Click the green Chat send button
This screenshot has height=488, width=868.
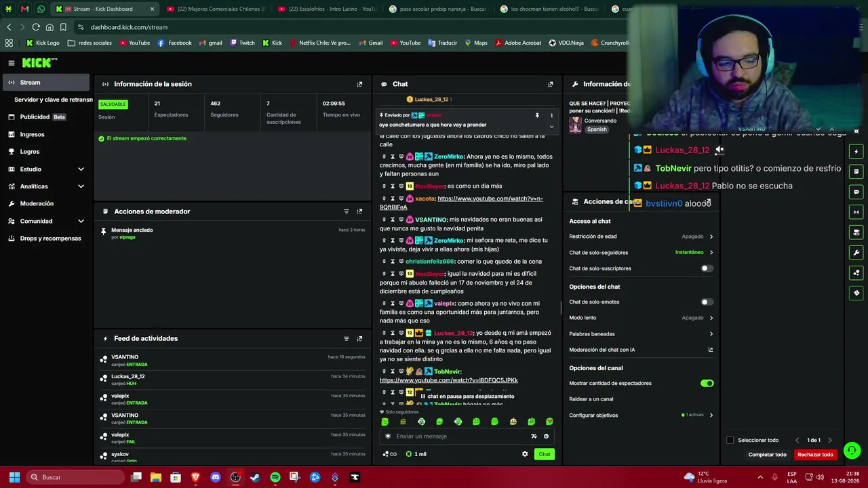point(545,454)
